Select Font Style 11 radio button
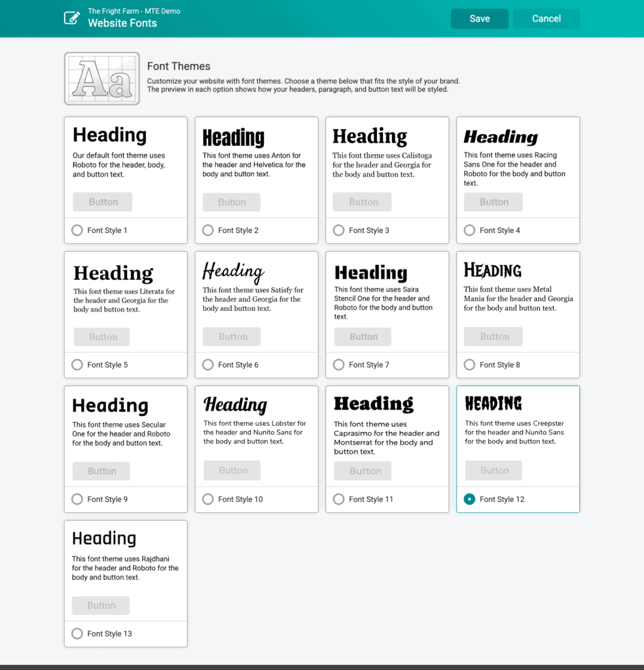Screen dimensions: 644x670 339,499
